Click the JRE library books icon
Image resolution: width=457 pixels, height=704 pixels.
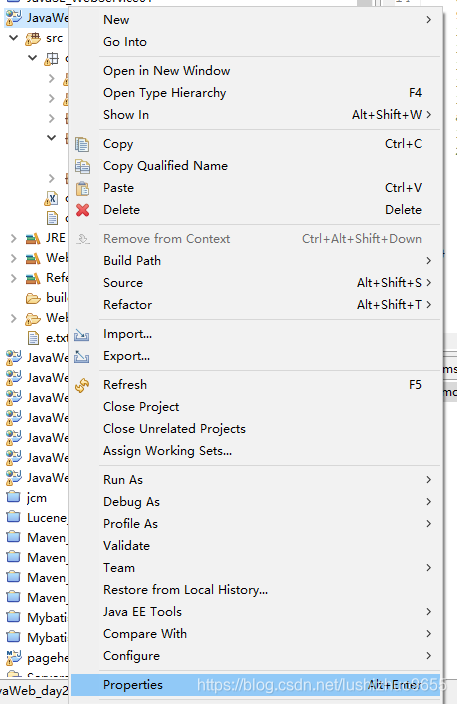coord(33,238)
